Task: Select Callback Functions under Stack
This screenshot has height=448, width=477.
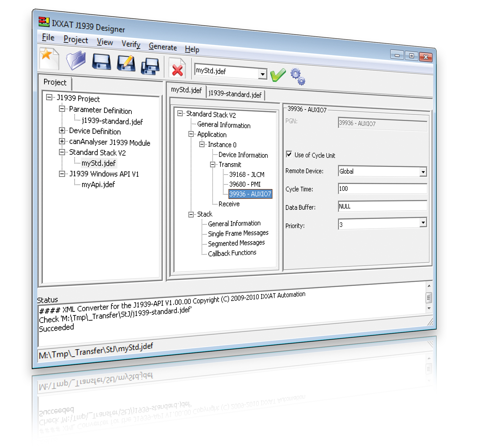Action: [232, 253]
